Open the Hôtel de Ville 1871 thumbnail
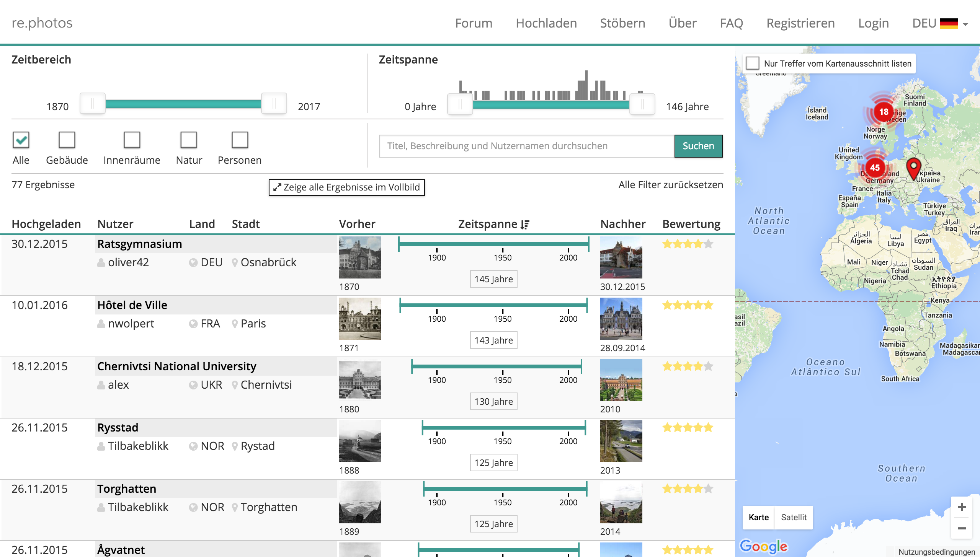 [360, 318]
